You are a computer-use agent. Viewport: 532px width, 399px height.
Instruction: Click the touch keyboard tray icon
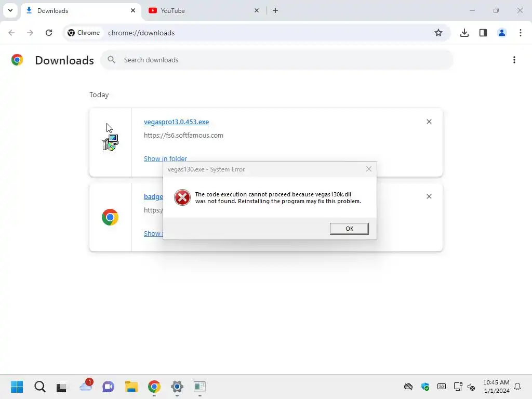(442, 386)
